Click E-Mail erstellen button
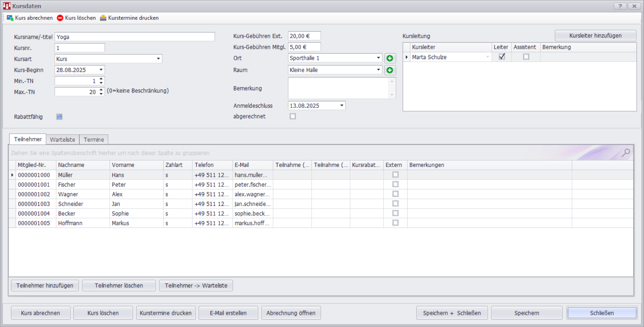Image resolution: width=644 pixels, height=327 pixels. click(x=228, y=313)
